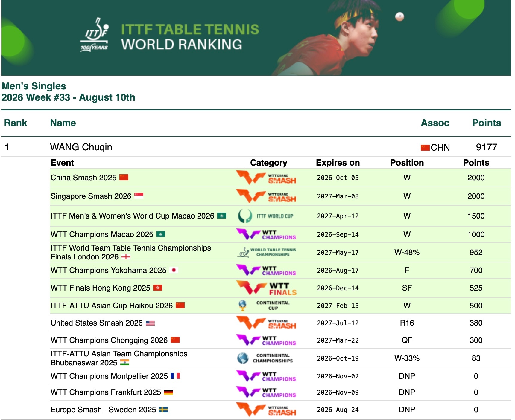Click the W-48% position cell

[407, 252]
